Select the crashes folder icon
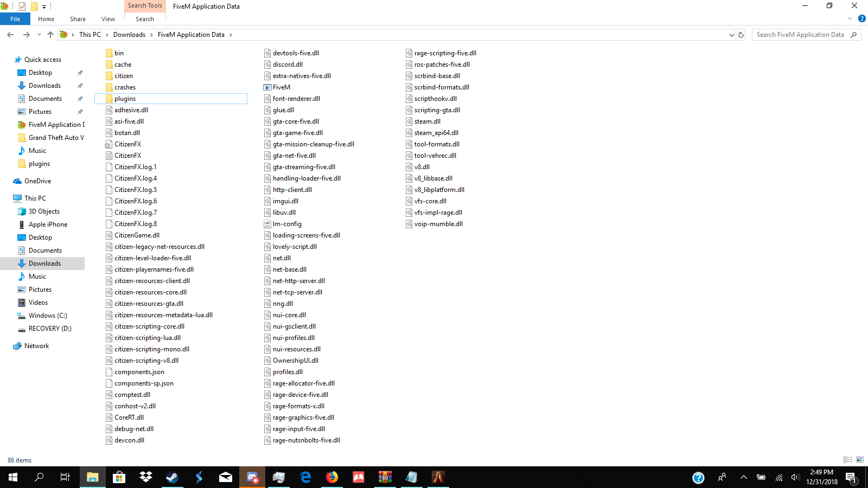This screenshot has height=488, width=868. click(x=109, y=87)
